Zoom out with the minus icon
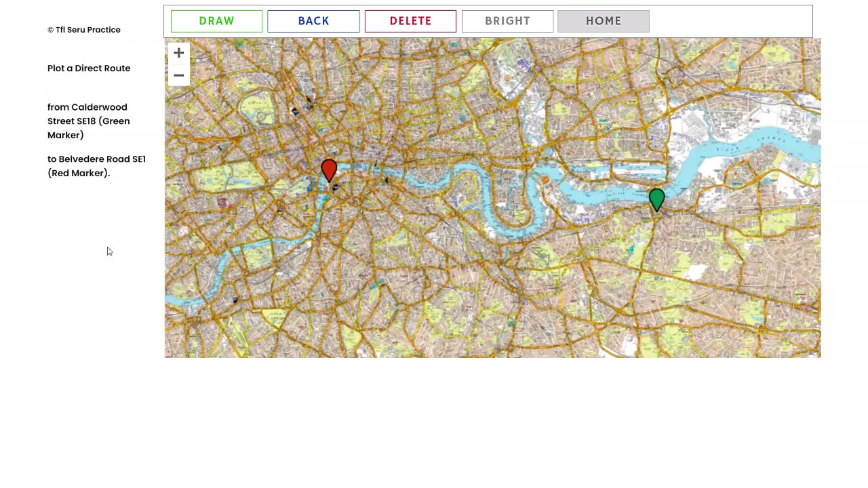868x488 pixels. tap(178, 75)
